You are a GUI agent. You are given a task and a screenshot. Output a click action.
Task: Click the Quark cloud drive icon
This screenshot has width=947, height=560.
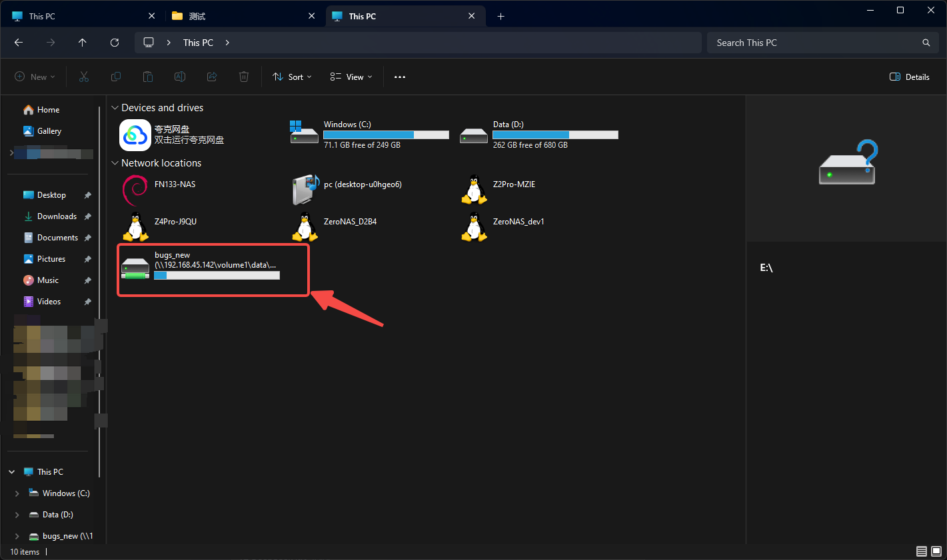pyautogui.click(x=135, y=135)
